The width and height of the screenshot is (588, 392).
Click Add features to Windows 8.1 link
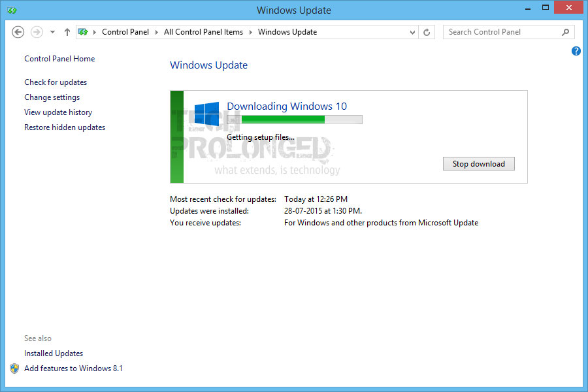point(73,368)
